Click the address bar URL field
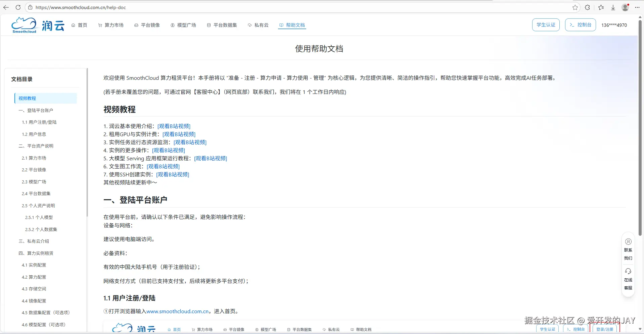 [302, 7]
